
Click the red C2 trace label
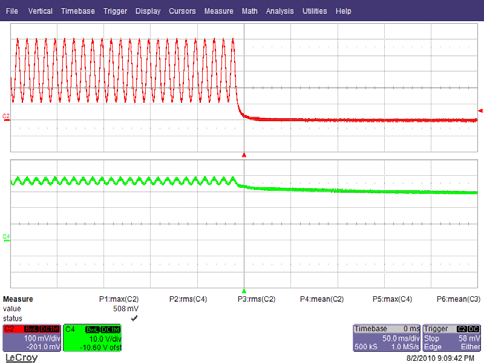(x=6, y=117)
